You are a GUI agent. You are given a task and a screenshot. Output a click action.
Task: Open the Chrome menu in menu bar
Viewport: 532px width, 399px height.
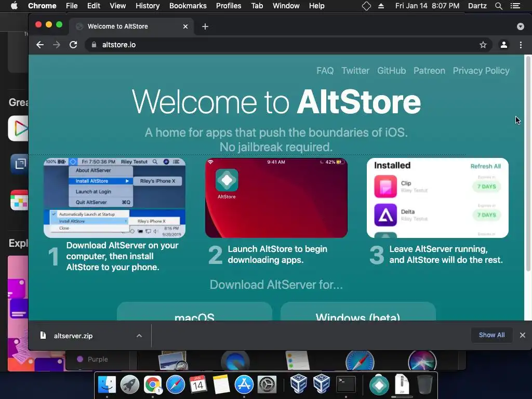pos(42,6)
